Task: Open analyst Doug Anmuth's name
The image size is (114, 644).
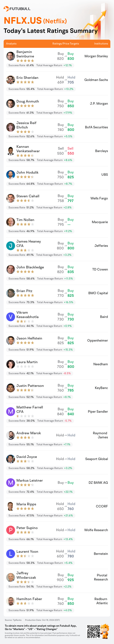Action: pyautogui.click(x=28, y=101)
